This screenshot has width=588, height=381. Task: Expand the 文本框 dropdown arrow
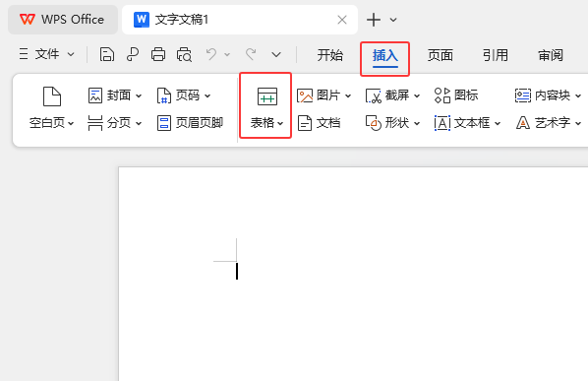498,123
